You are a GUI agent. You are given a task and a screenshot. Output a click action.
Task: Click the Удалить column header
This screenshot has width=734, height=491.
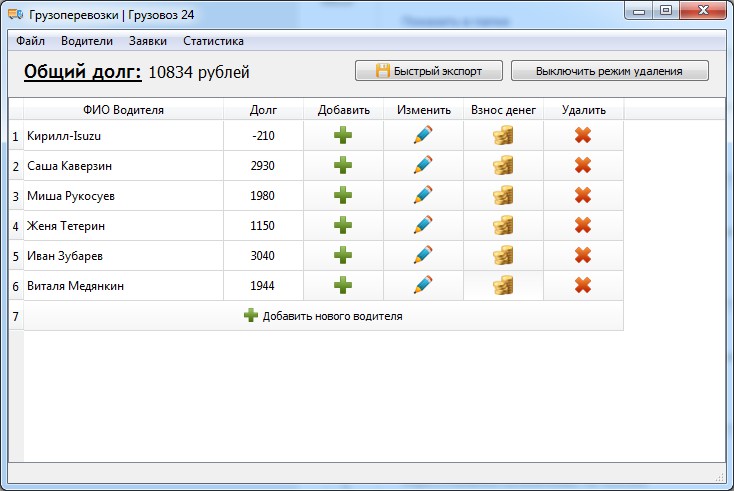[x=583, y=110]
